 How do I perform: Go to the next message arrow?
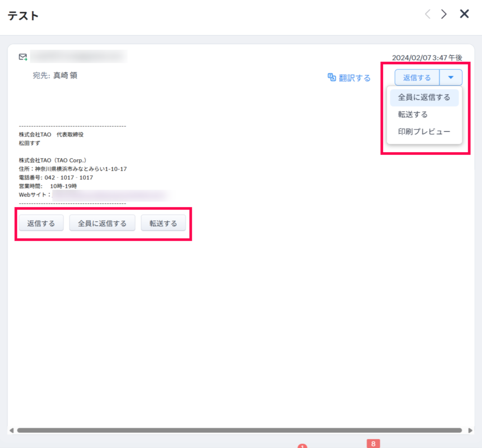click(444, 14)
